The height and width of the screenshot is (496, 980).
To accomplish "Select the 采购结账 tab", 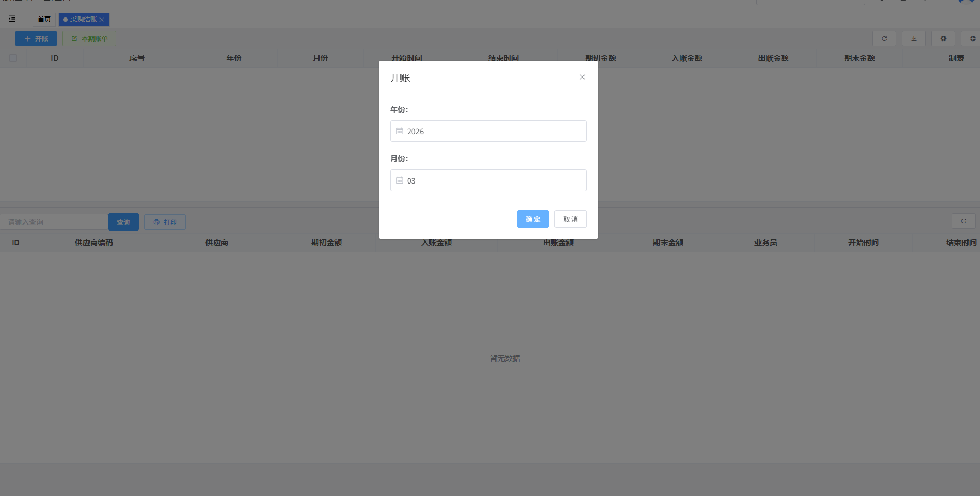I will 82,20.
